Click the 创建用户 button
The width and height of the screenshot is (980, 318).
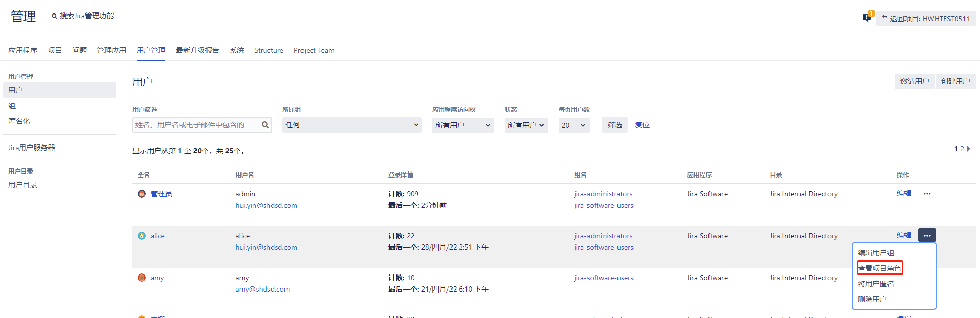(955, 81)
